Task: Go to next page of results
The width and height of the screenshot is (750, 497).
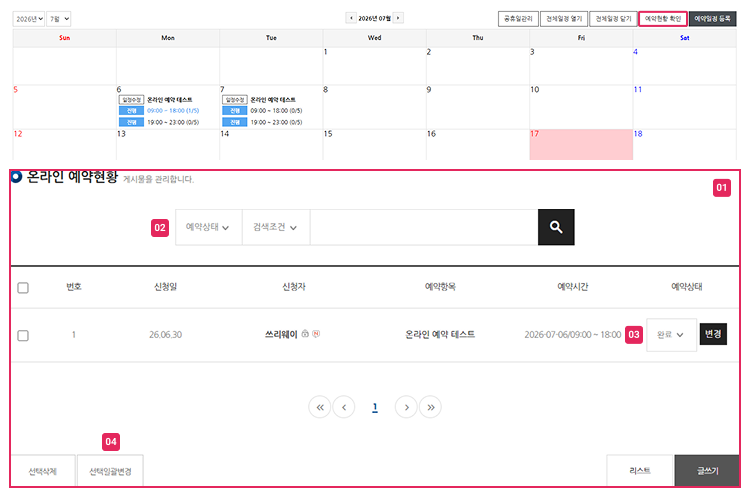Action: [406, 407]
